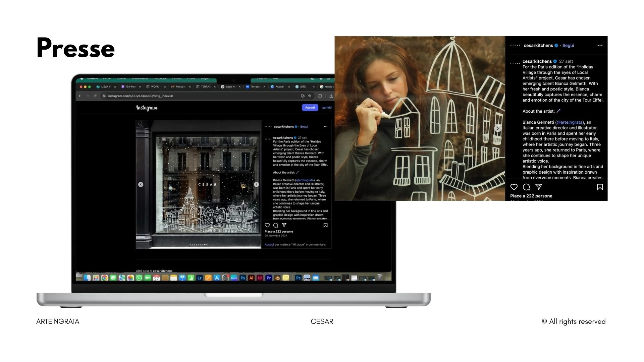Click the CESAR storefront photo on laptop
Viewport: 644px width, 362px height.
[x=198, y=184]
